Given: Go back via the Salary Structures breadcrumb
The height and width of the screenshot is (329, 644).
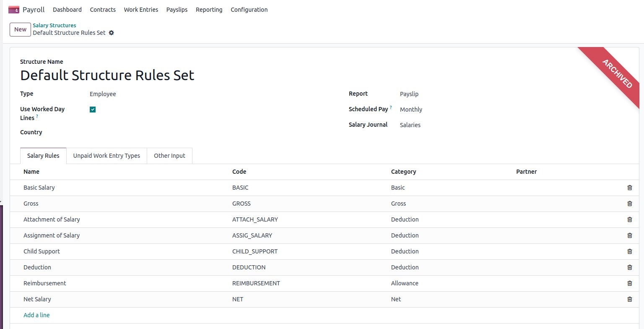Looking at the screenshot, I should (x=55, y=25).
